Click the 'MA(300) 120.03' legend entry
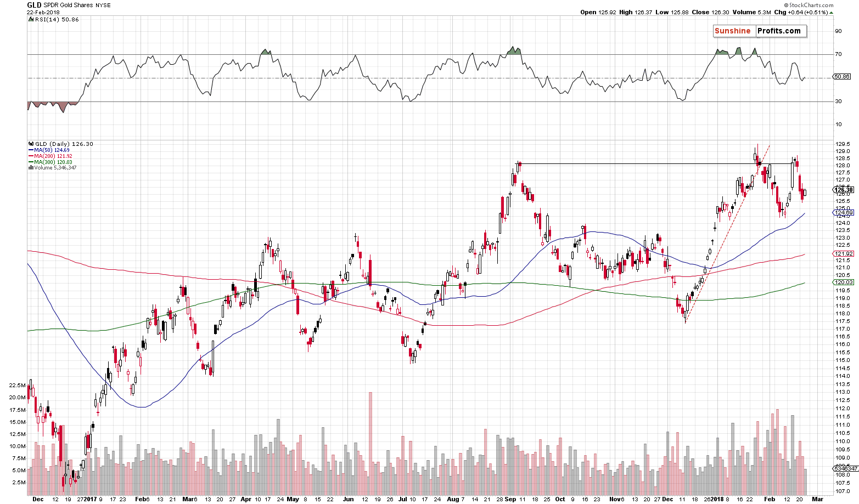 point(53,162)
